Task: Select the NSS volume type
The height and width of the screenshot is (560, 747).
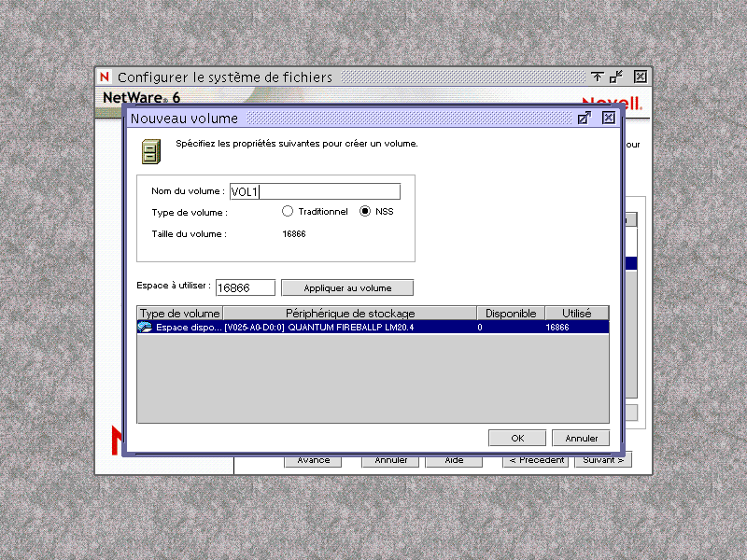Action: 365,212
